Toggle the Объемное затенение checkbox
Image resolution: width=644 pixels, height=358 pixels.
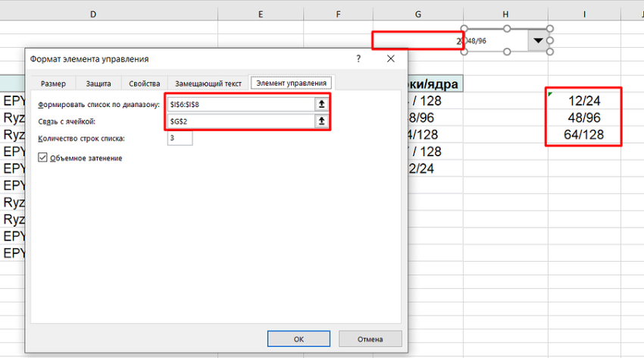pos(42,158)
